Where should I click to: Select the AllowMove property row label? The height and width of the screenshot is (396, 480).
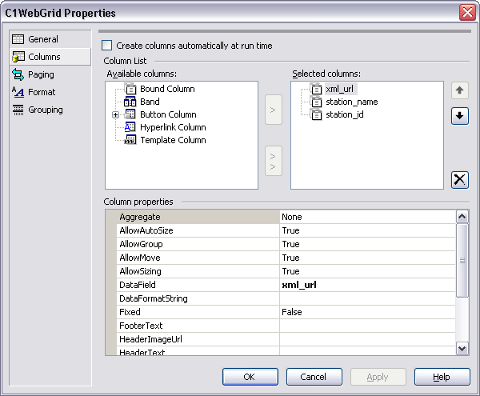pyautogui.click(x=140, y=258)
